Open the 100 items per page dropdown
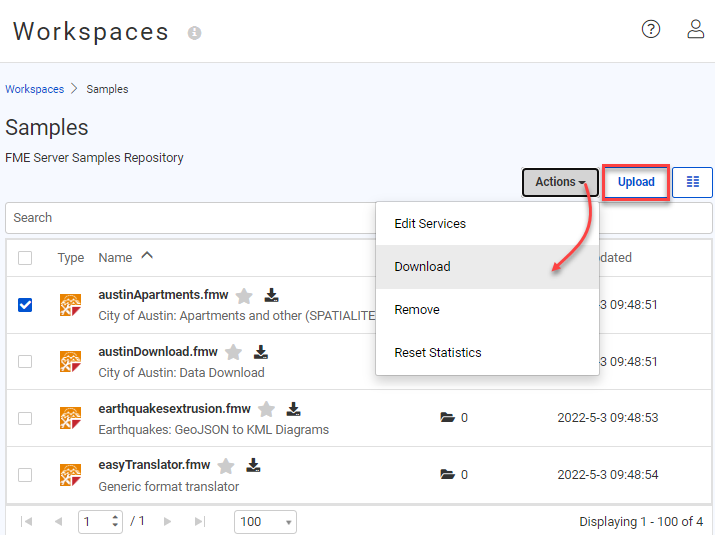This screenshot has width=715, height=535. pyautogui.click(x=265, y=522)
